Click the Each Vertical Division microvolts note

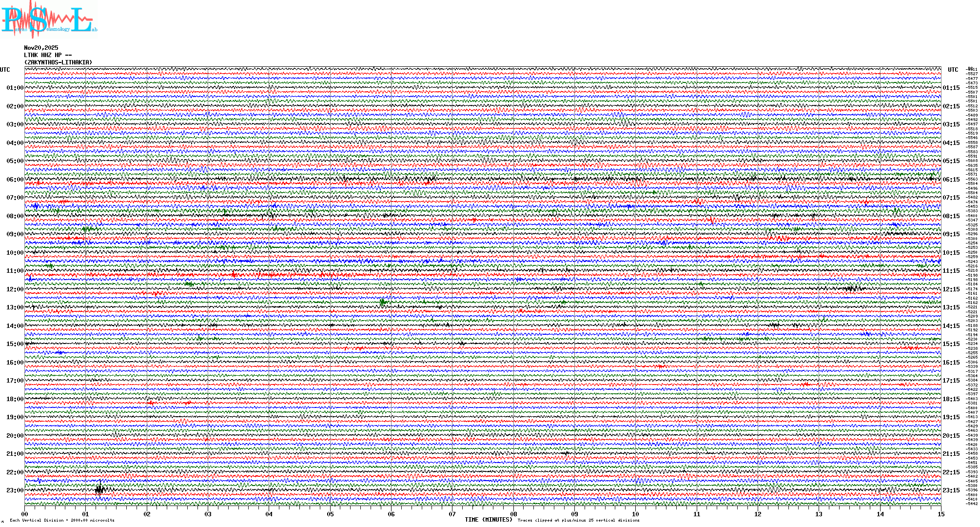pyautogui.click(x=62, y=520)
